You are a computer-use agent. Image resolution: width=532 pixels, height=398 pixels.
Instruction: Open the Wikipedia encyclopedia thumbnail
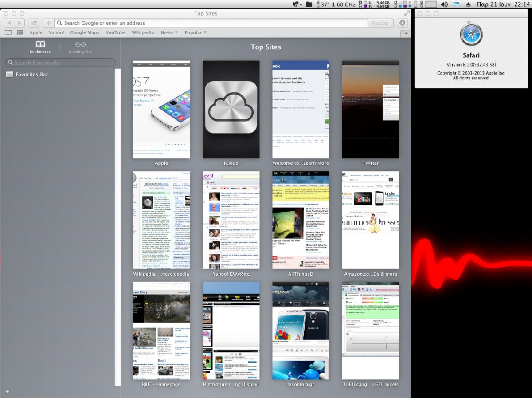coord(161,220)
